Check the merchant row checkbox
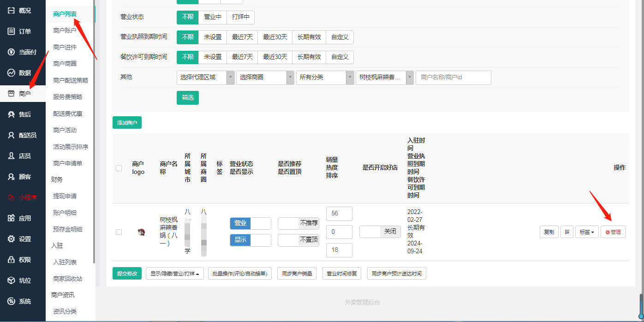Image resolution: width=644 pixels, height=322 pixels. tap(119, 232)
